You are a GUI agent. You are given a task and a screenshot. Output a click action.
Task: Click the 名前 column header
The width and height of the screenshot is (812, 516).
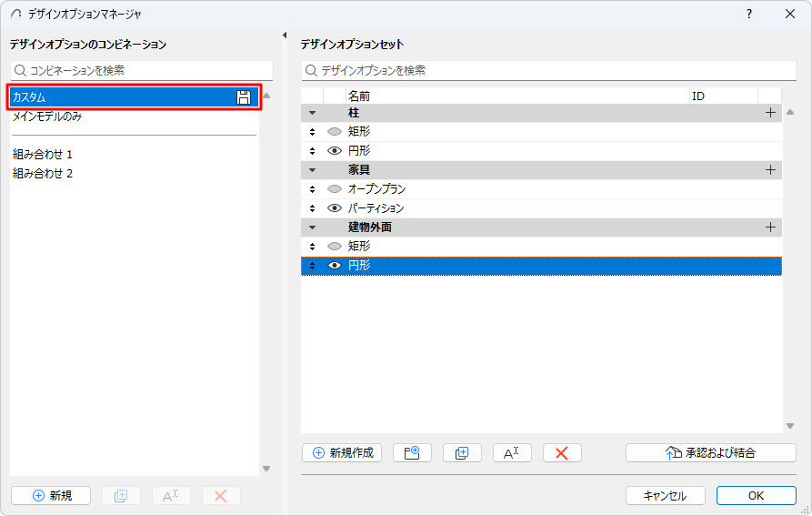(x=518, y=96)
